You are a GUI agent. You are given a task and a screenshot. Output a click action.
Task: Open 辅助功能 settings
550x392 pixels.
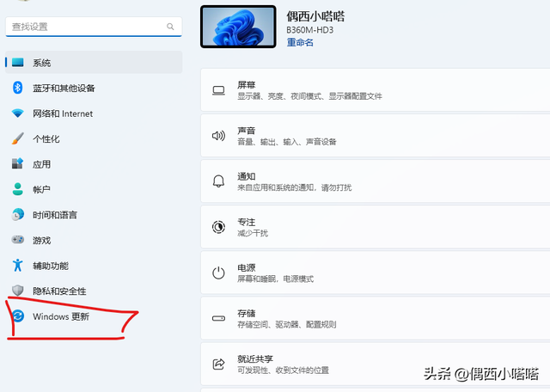(x=51, y=266)
